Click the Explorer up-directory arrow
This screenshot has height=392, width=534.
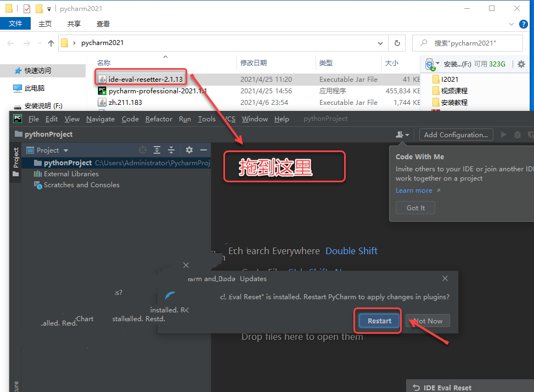point(51,43)
